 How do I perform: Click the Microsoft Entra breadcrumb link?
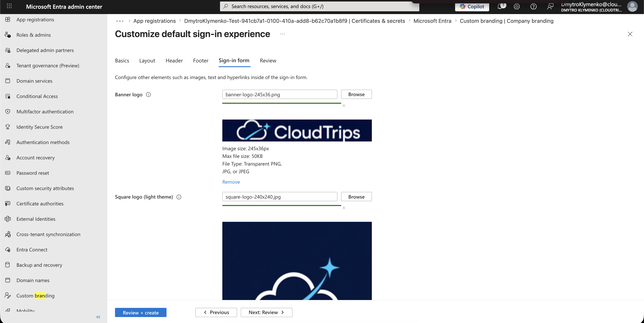[432, 21]
